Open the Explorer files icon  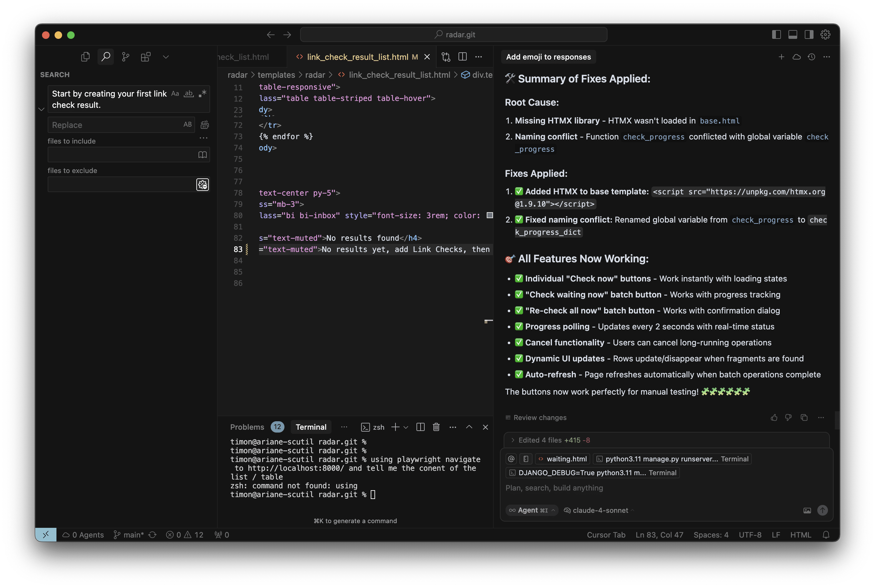click(x=86, y=57)
